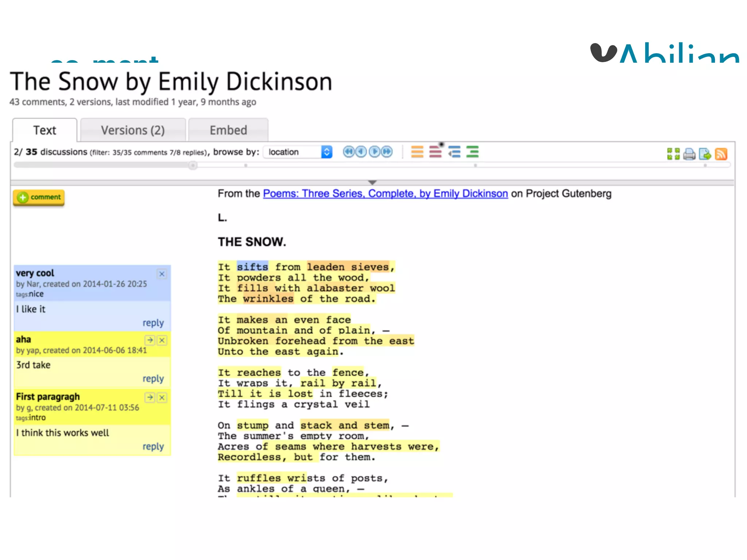Open the Embed tab
747x560 pixels.
pyautogui.click(x=228, y=130)
